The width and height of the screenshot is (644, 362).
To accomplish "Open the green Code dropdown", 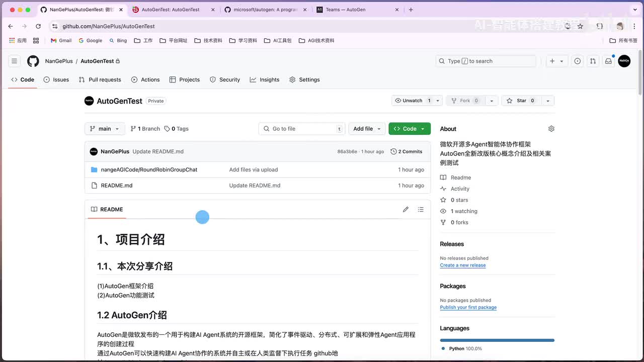I will point(410,129).
